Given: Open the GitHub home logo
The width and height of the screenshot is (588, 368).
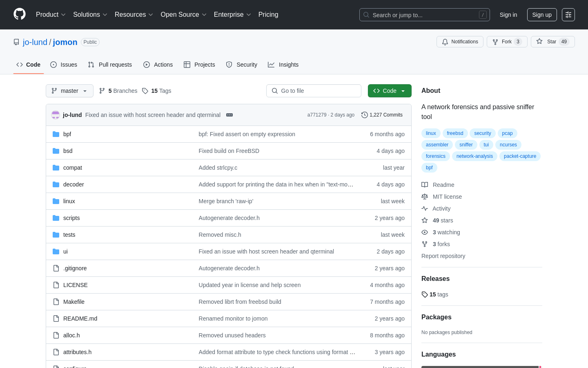Looking at the screenshot, I should tap(20, 14).
